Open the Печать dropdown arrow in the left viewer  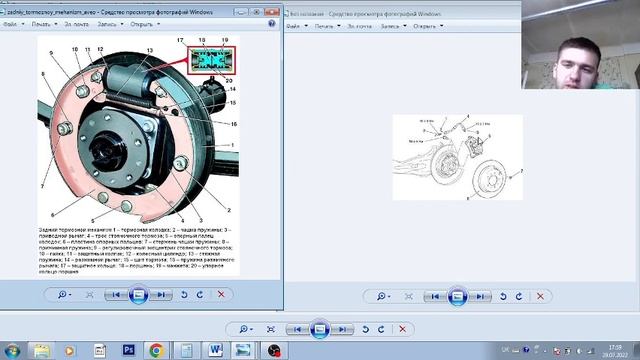56,24
